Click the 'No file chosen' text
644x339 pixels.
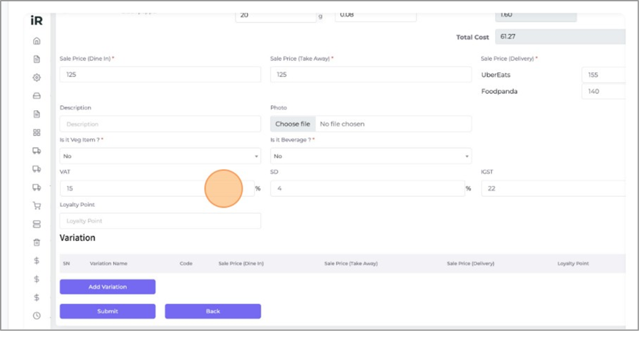[342, 124]
